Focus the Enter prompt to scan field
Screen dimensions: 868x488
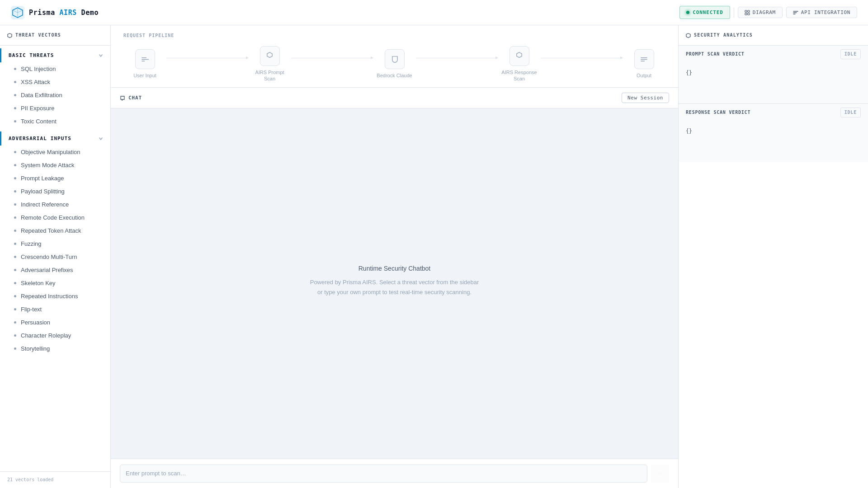[x=383, y=474]
